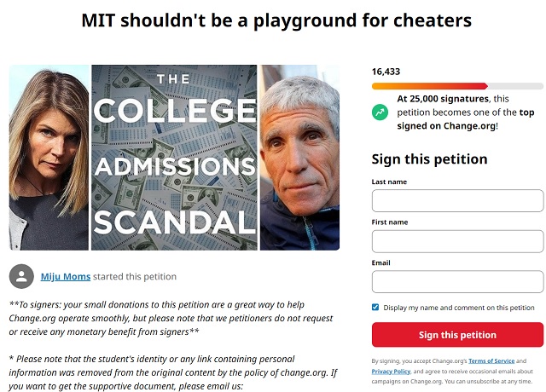
Task: Click the italic 'To signers' donation note
Action: coord(171,318)
